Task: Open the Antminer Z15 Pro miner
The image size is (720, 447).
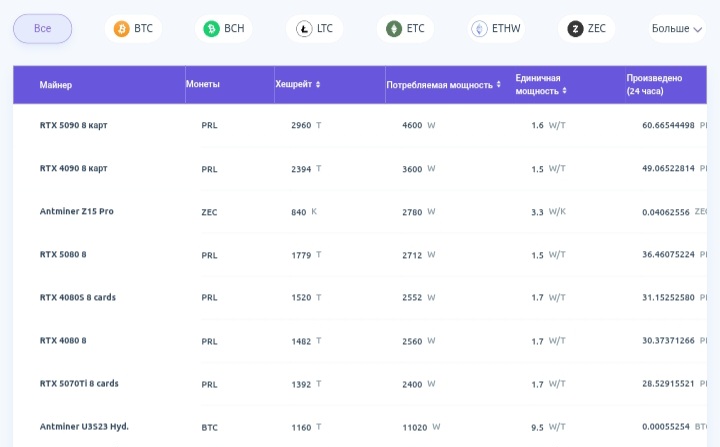Action: 77,211
